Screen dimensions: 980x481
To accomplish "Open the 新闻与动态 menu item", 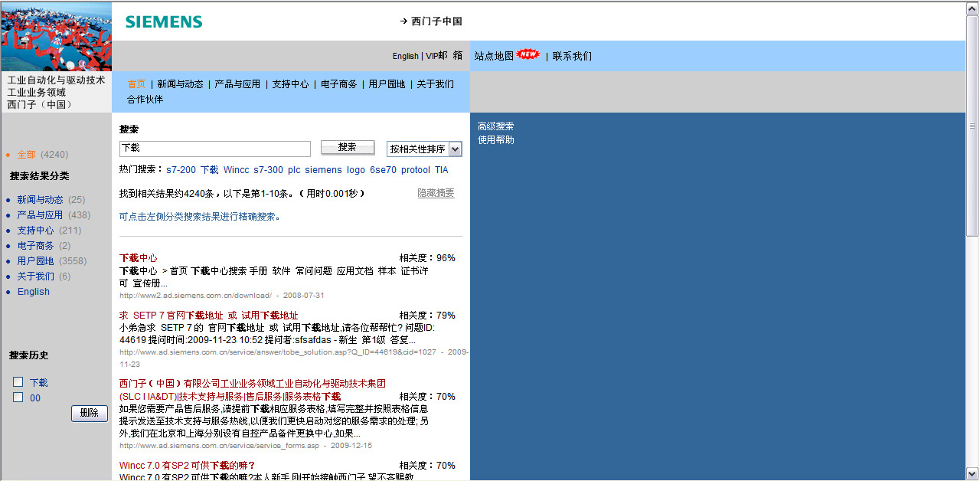I will pos(180,84).
